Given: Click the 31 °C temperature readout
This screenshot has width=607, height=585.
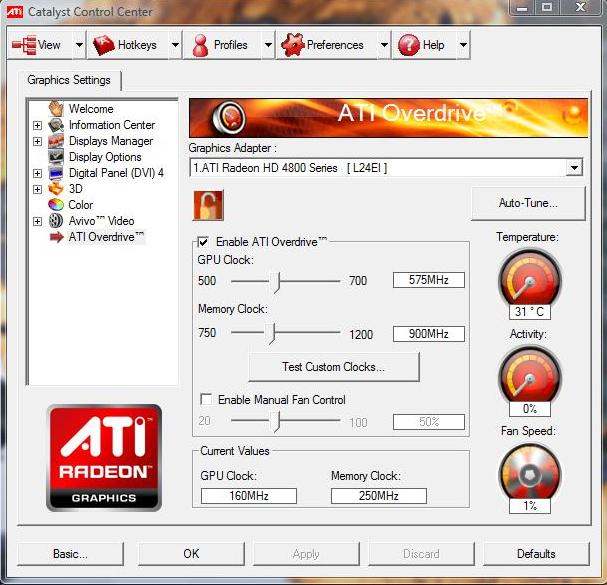Looking at the screenshot, I should (x=530, y=312).
